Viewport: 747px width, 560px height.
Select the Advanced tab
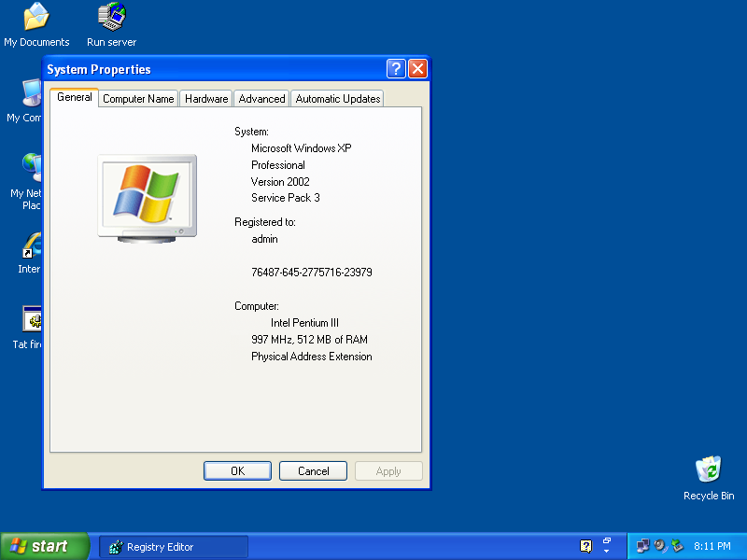pyautogui.click(x=261, y=98)
